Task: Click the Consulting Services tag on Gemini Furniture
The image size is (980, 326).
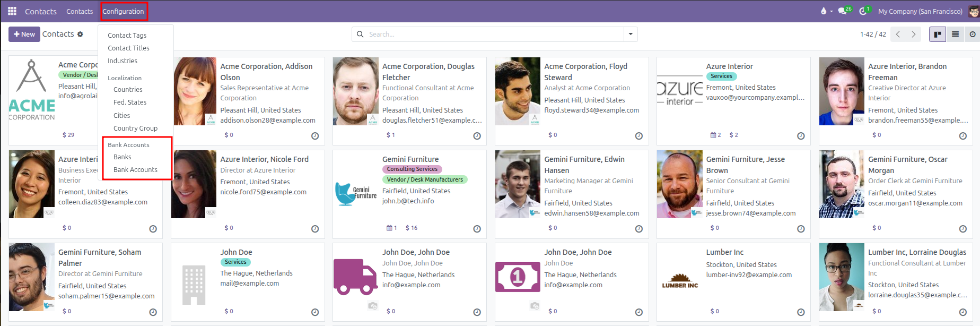Action: [412, 169]
